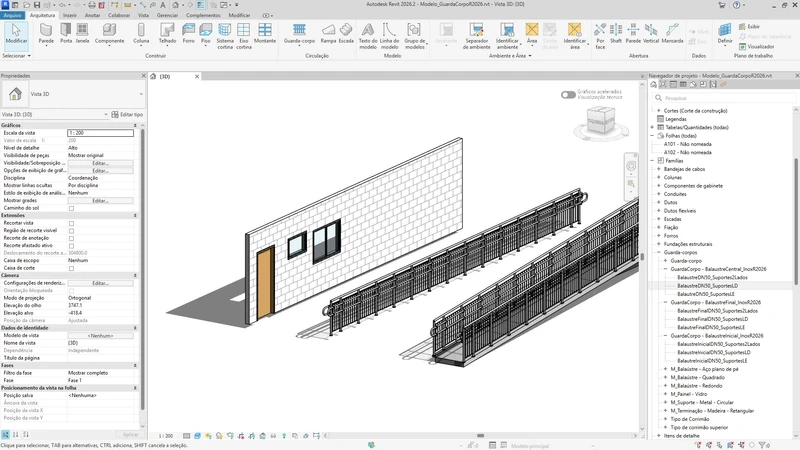This screenshot has width=800, height=450.
Task: Click Editar tipo button
Action: pyautogui.click(x=127, y=114)
